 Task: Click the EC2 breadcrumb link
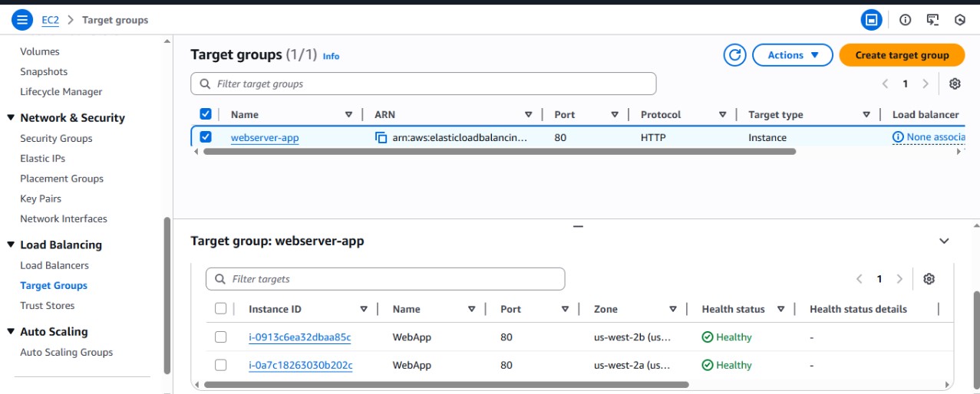tap(50, 20)
